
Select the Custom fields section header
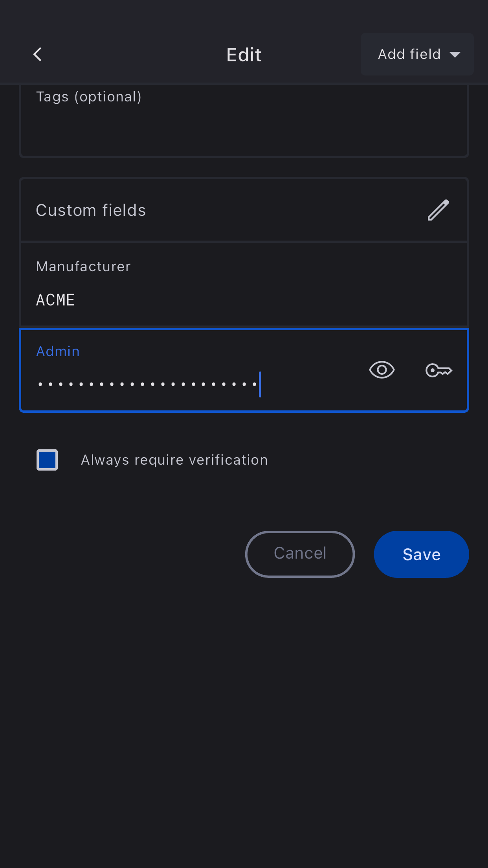(x=91, y=210)
